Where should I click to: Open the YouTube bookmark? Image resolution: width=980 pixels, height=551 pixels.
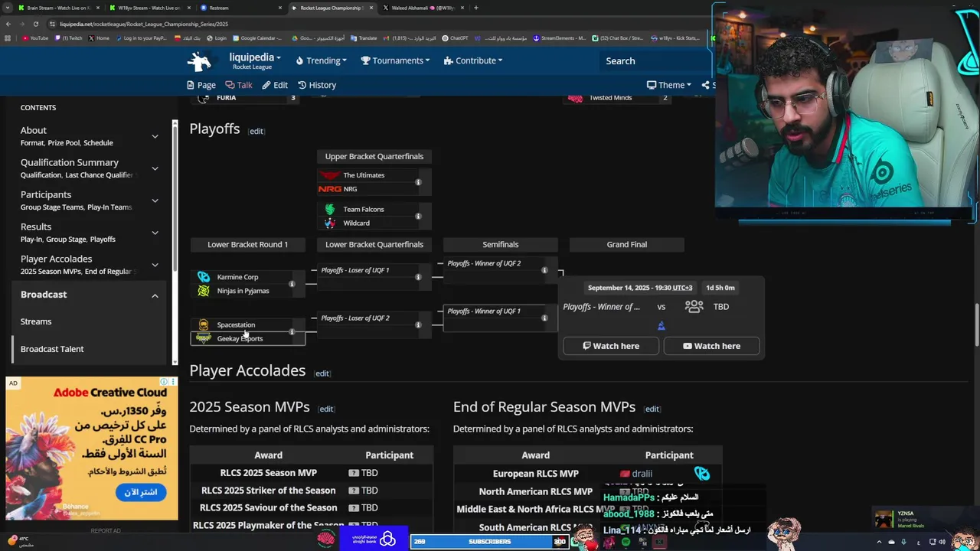36,37
